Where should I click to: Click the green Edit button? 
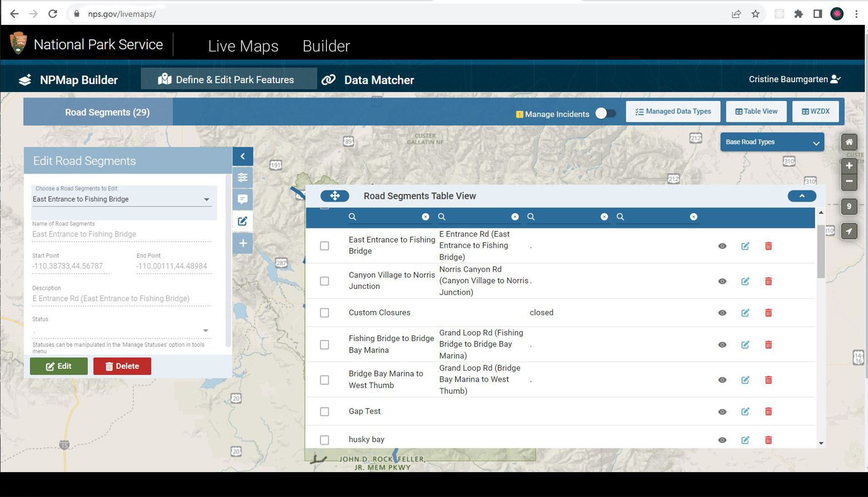click(x=59, y=366)
